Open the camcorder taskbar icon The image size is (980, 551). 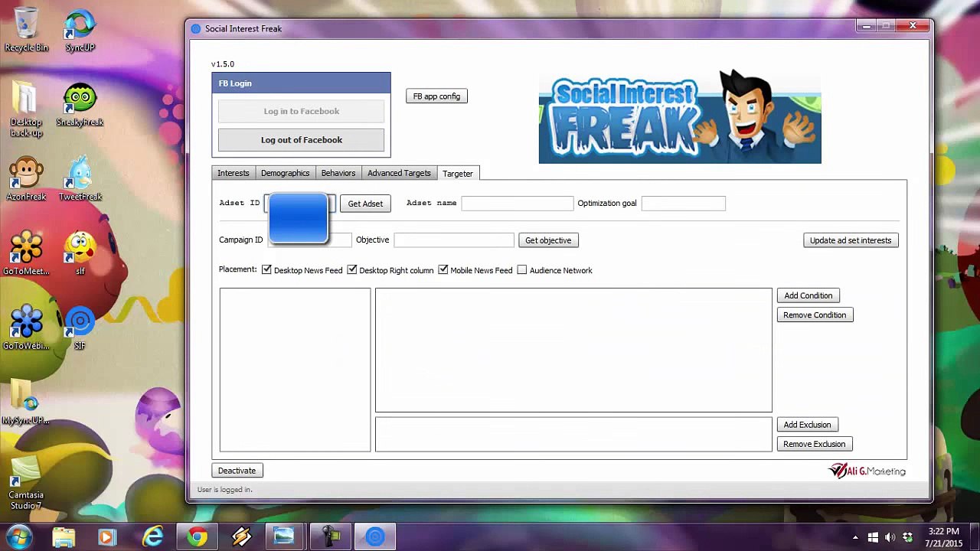(x=332, y=537)
